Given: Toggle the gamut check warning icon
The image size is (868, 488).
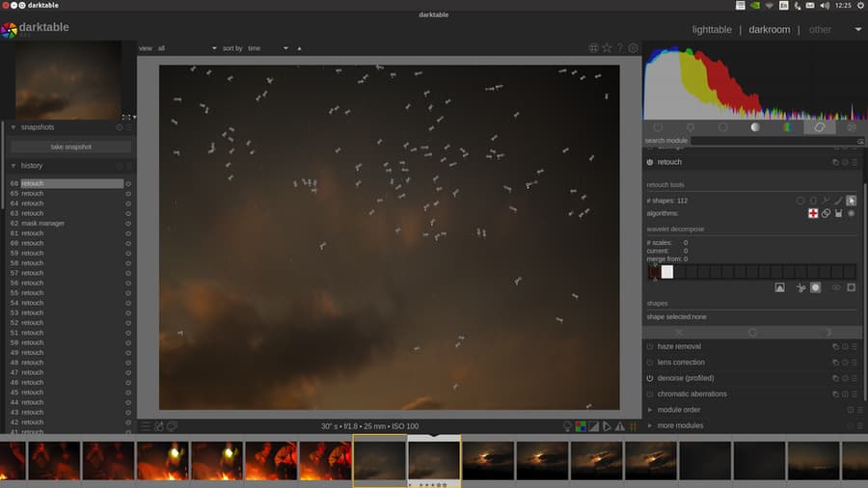Looking at the screenshot, I should pos(620,426).
